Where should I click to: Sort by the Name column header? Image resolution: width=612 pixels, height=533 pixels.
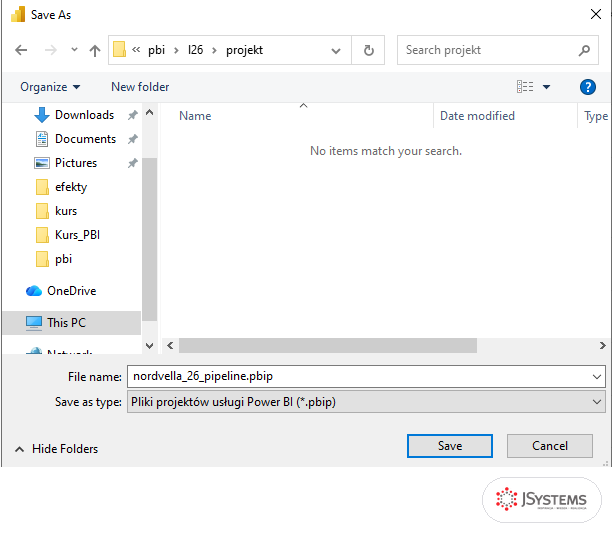click(x=195, y=116)
